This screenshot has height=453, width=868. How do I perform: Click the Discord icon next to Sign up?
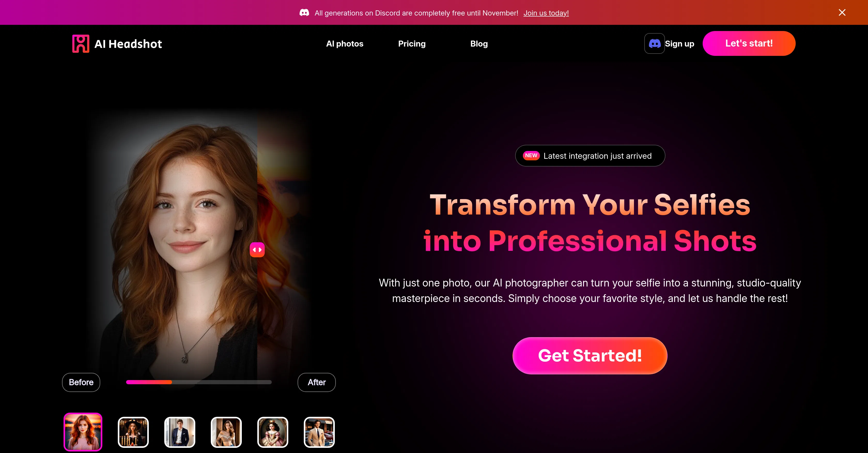coord(654,43)
